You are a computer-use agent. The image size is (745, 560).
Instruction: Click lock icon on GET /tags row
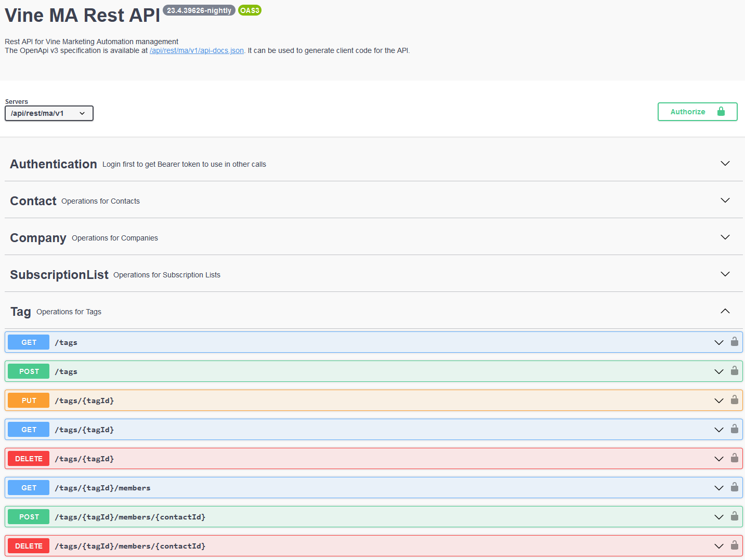[734, 342]
